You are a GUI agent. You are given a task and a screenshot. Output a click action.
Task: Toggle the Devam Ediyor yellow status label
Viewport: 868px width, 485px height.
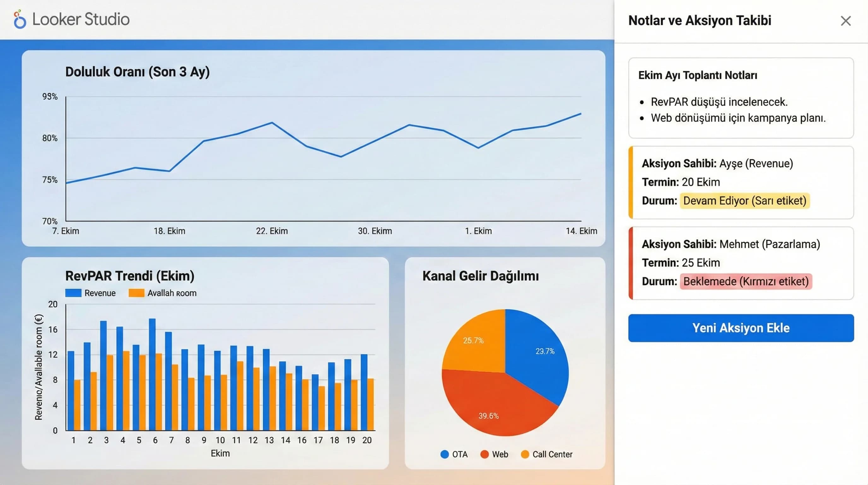pos(744,201)
